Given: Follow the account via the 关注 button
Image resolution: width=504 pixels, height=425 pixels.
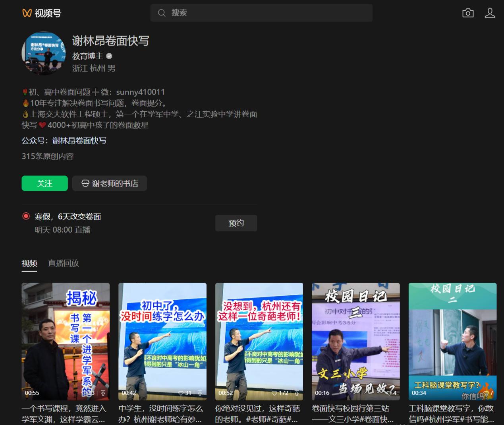Looking at the screenshot, I should 44,183.
